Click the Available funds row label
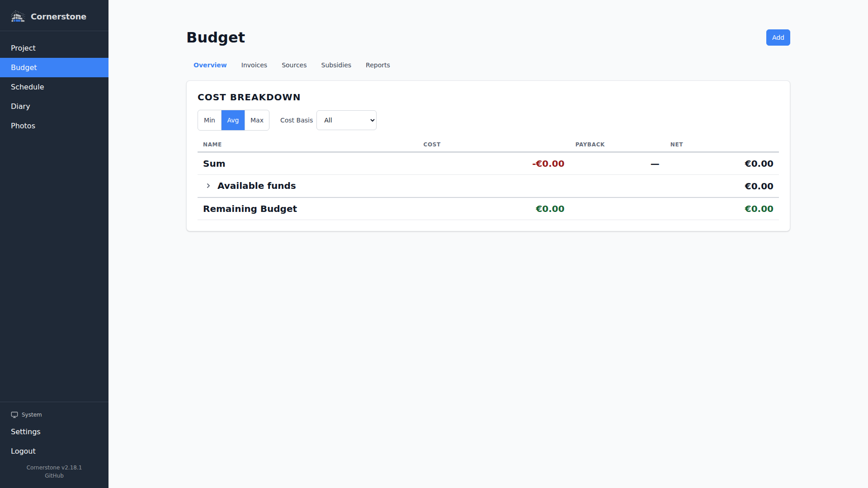 pyautogui.click(x=257, y=186)
